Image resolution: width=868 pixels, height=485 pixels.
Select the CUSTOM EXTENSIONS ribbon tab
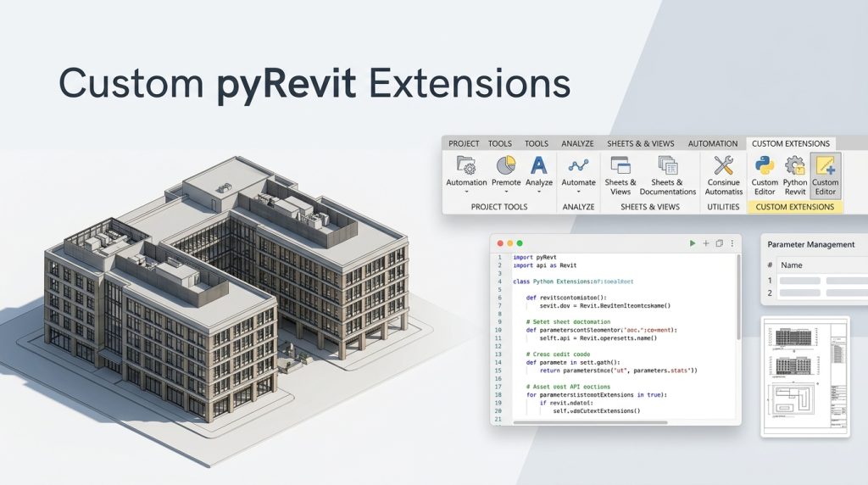(x=791, y=143)
